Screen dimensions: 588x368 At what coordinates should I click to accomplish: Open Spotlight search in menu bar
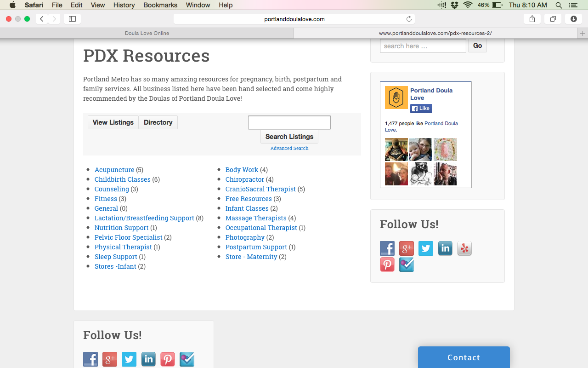pyautogui.click(x=559, y=5)
